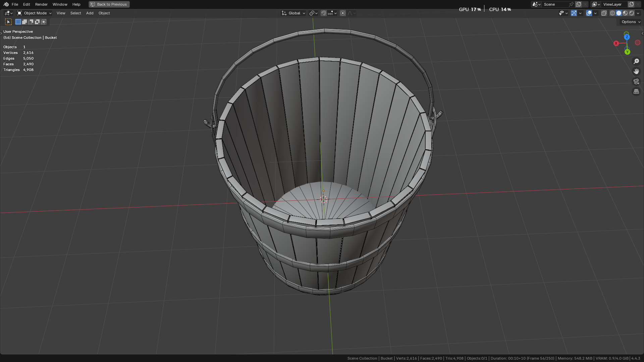Choose Intersect existing selection mode
Viewport: 644px width, 362px height.
tap(44, 22)
